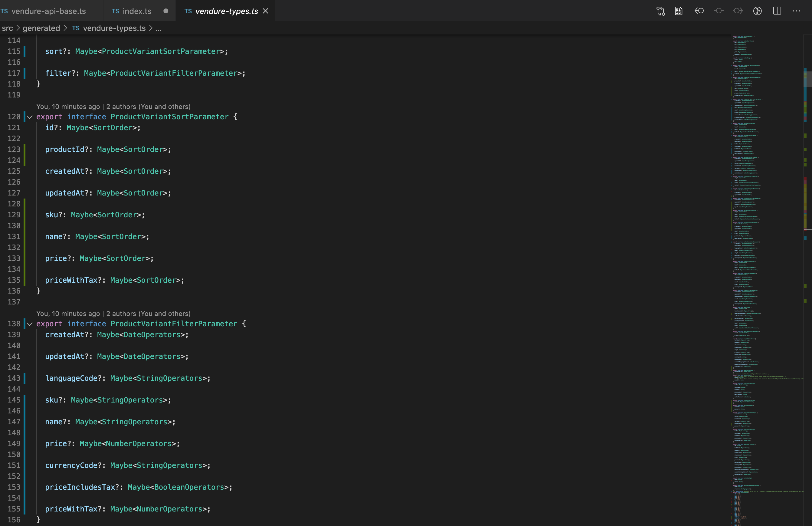The width and height of the screenshot is (812, 526).
Task: Open the Git graph icon in toolbar
Action: tap(758, 11)
